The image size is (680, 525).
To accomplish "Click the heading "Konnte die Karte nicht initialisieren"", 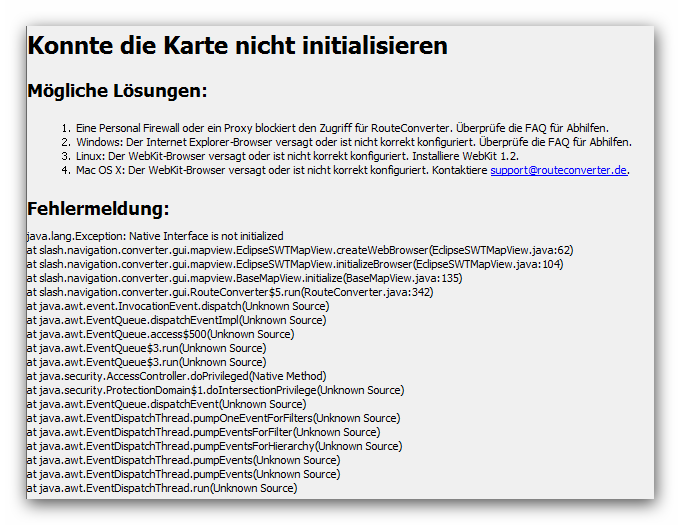I will (237, 46).
